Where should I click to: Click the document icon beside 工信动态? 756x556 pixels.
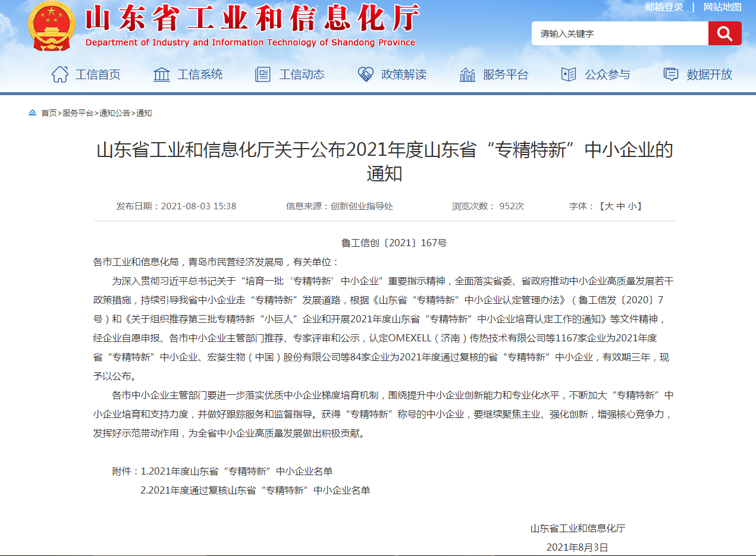pos(263,74)
